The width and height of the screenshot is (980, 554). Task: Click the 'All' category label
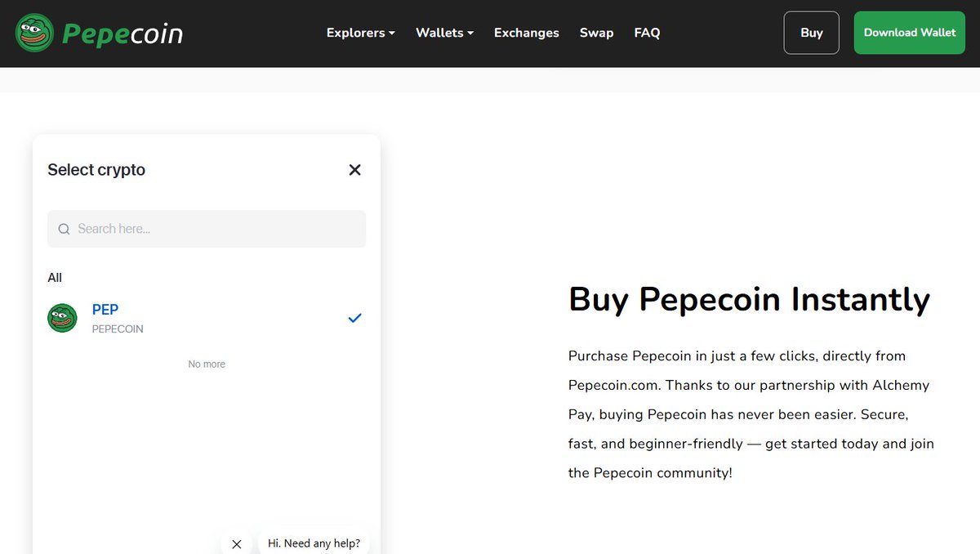click(x=55, y=278)
